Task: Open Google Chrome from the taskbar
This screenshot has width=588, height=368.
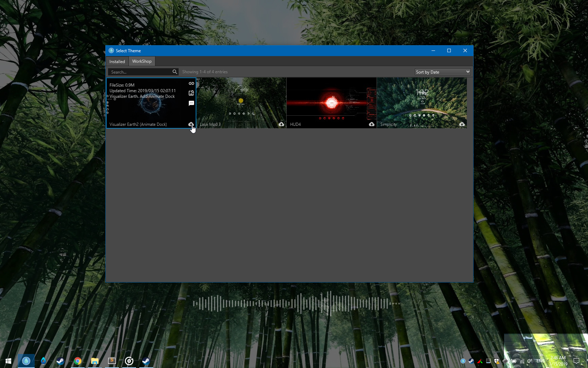Action: (x=78, y=361)
